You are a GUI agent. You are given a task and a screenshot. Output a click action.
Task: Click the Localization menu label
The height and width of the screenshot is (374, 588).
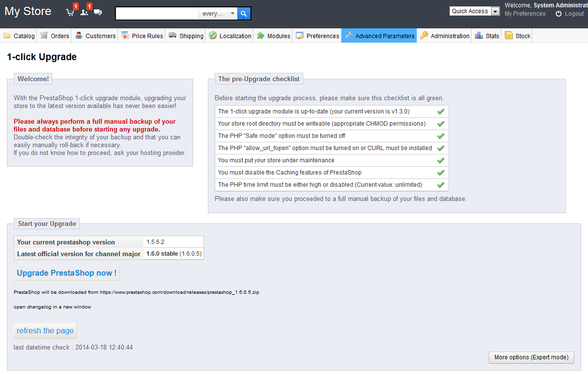pos(235,36)
